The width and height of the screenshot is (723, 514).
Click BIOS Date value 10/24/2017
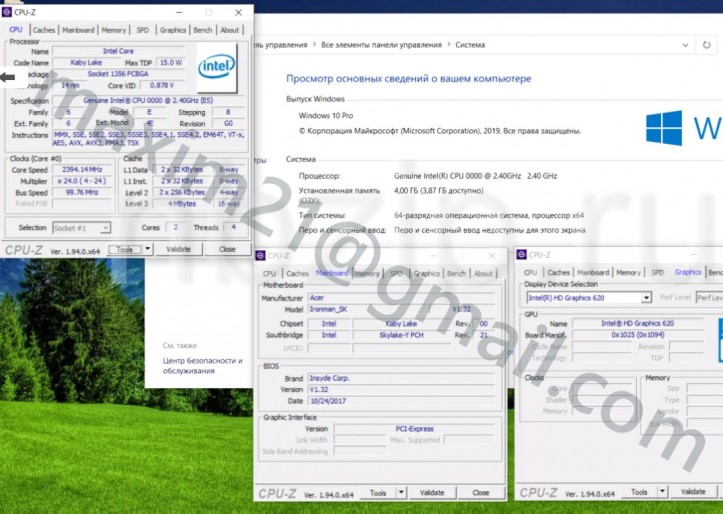tap(401, 401)
